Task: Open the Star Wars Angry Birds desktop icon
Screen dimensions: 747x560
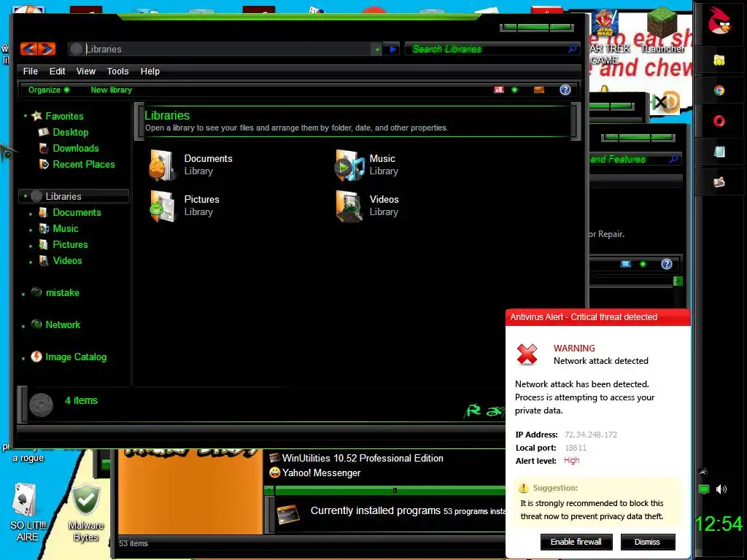Action: [605, 24]
